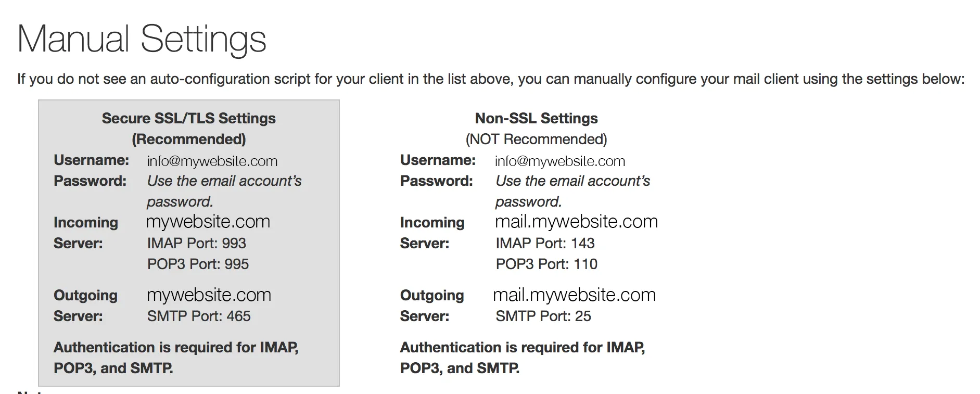Click the auto-configuration script intro sentence

point(490,79)
